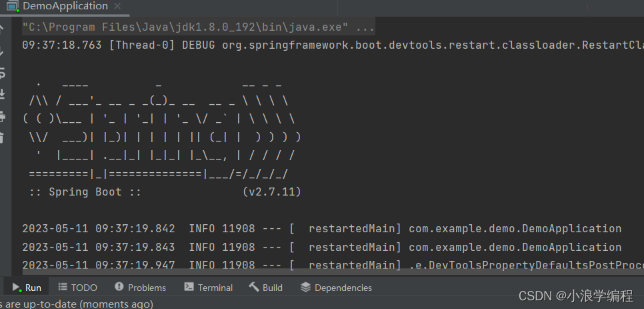This screenshot has height=309, width=644.
Task: Open the Run tool window
Action: point(27,288)
